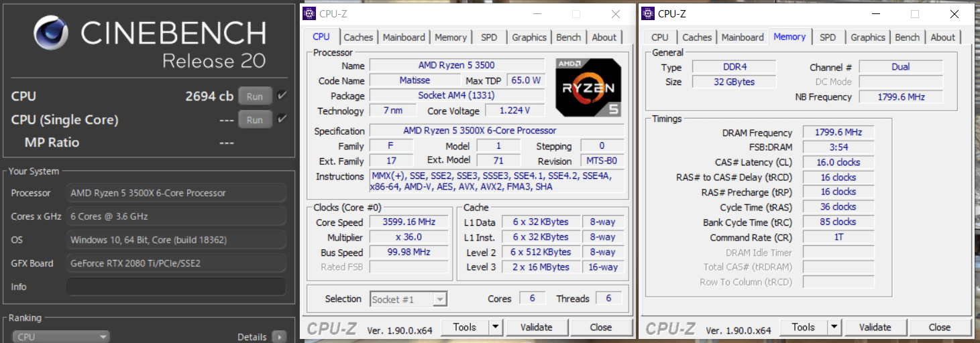The image size is (980, 343).
Task: Click Tools button in left CPU-Z window
Action: coord(464,327)
